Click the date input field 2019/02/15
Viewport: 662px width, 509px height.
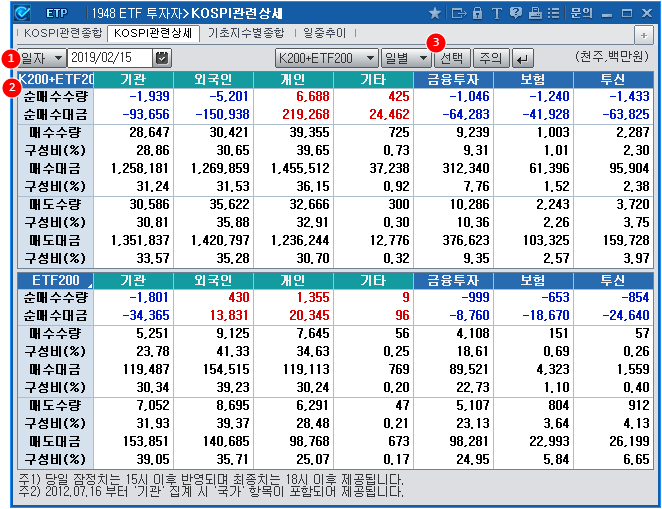pyautogui.click(x=109, y=58)
